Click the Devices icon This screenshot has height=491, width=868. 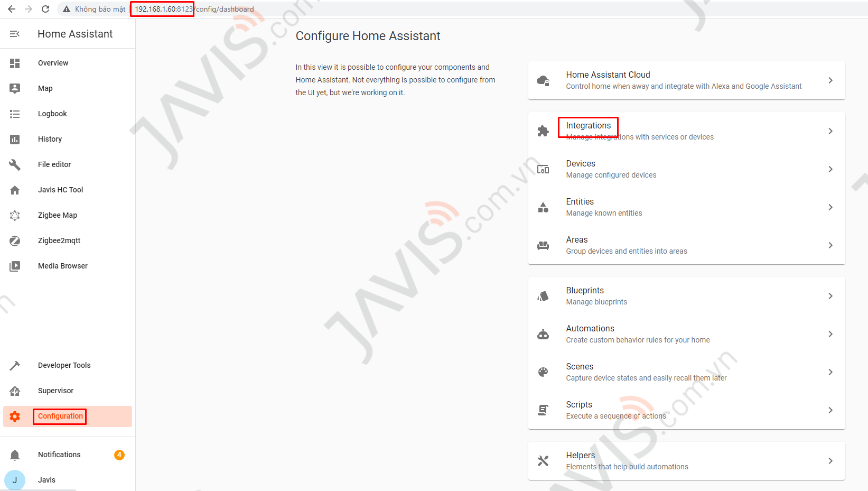pyautogui.click(x=543, y=169)
